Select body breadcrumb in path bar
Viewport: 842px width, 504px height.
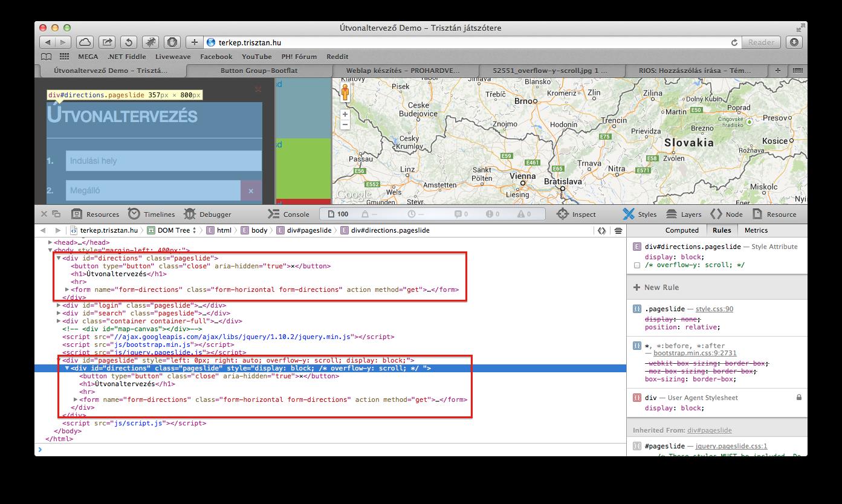(255, 230)
